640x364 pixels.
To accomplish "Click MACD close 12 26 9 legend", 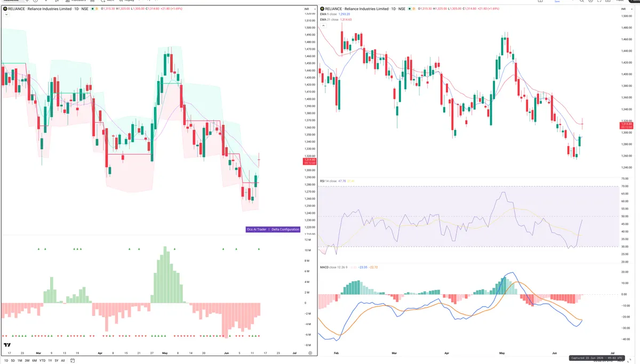I will [334, 267].
